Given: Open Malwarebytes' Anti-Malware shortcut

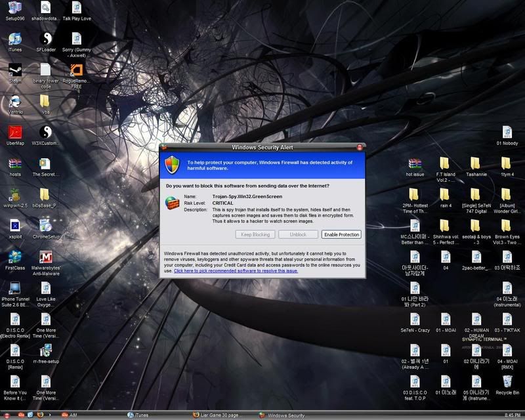Looking at the screenshot, I should click(46, 257).
